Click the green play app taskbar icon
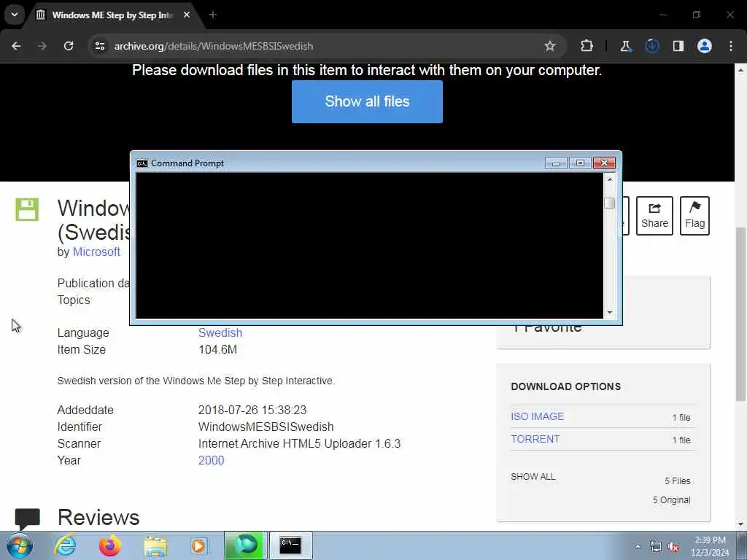 (x=245, y=545)
